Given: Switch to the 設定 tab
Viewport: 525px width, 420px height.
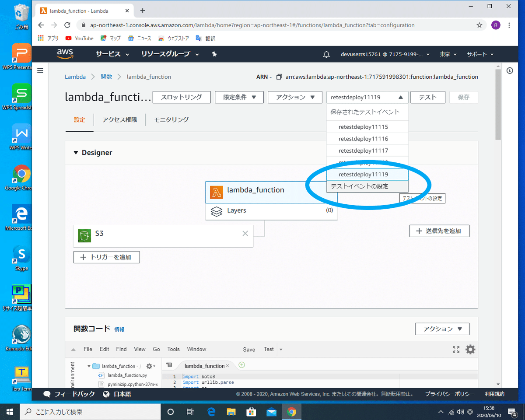Looking at the screenshot, I should click(x=80, y=119).
